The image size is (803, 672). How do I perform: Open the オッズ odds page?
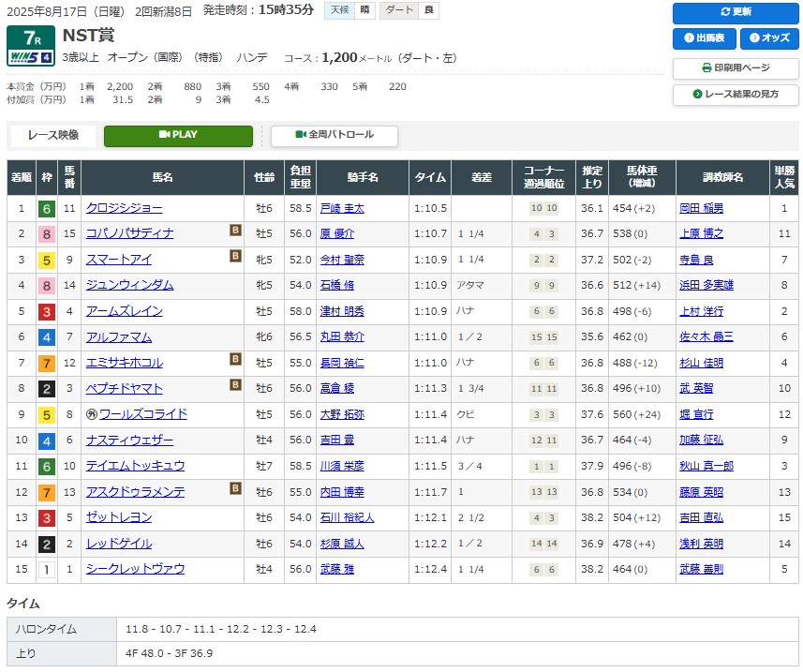[x=768, y=38]
